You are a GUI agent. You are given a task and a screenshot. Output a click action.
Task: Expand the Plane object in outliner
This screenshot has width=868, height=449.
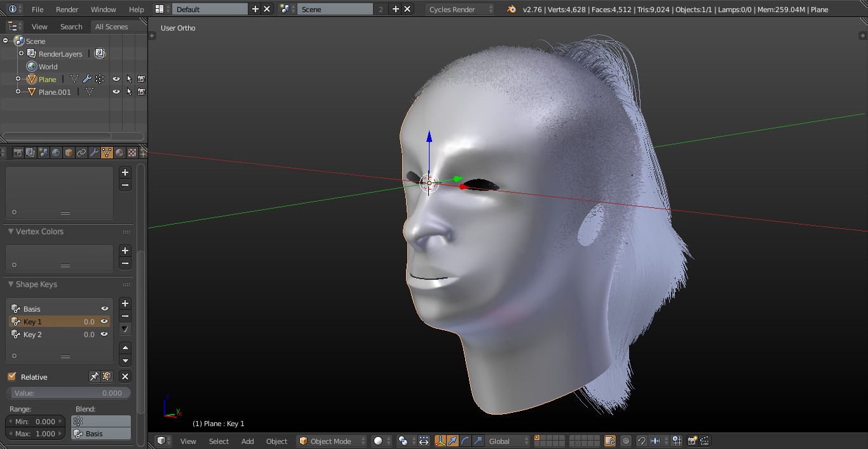pyautogui.click(x=18, y=79)
